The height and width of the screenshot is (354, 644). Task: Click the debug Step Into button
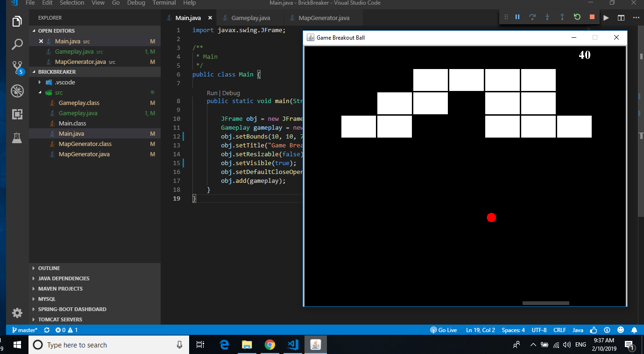pyautogui.click(x=547, y=17)
